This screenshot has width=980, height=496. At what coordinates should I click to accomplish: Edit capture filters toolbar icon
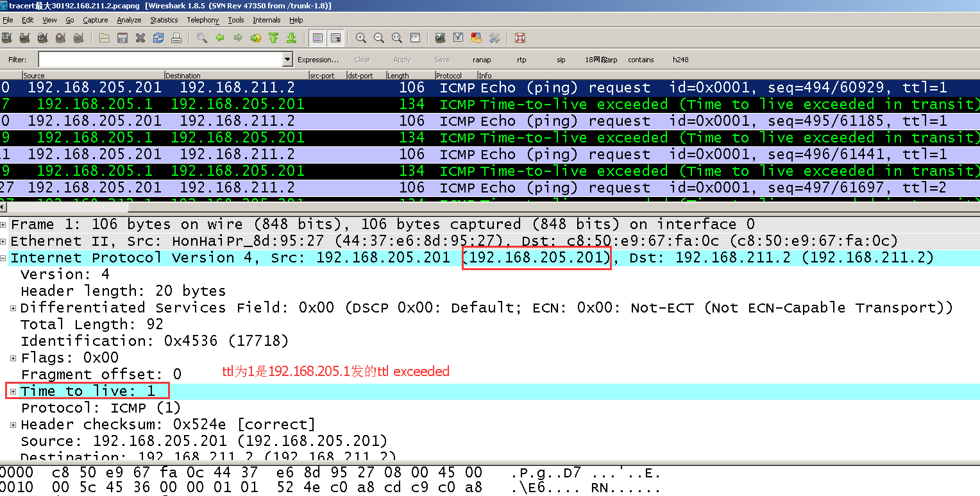[x=440, y=38]
